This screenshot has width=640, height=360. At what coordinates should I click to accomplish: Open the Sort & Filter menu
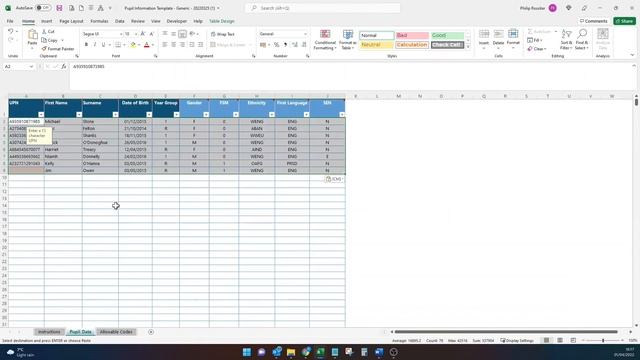click(x=566, y=39)
